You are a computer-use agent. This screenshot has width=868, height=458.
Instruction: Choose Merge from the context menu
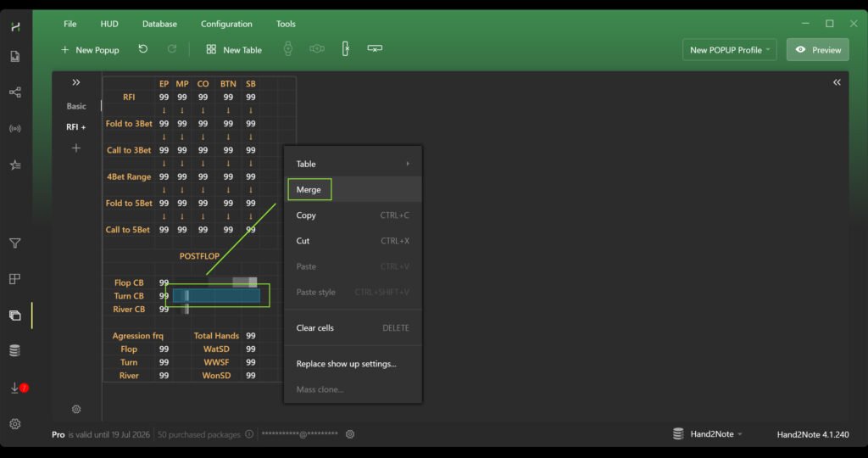[309, 190]
